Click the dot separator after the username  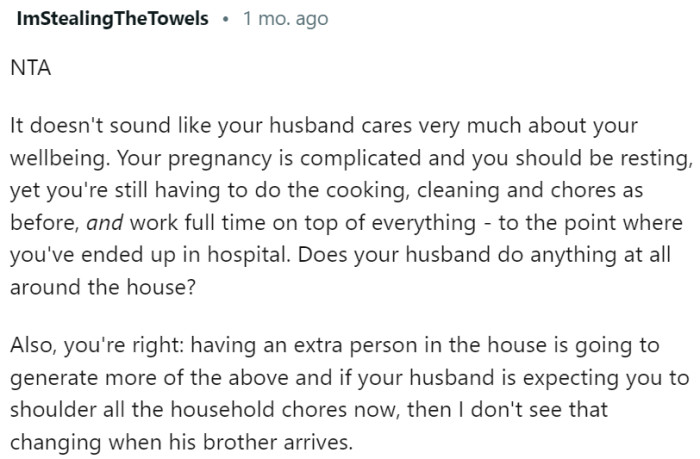(227, 19)
